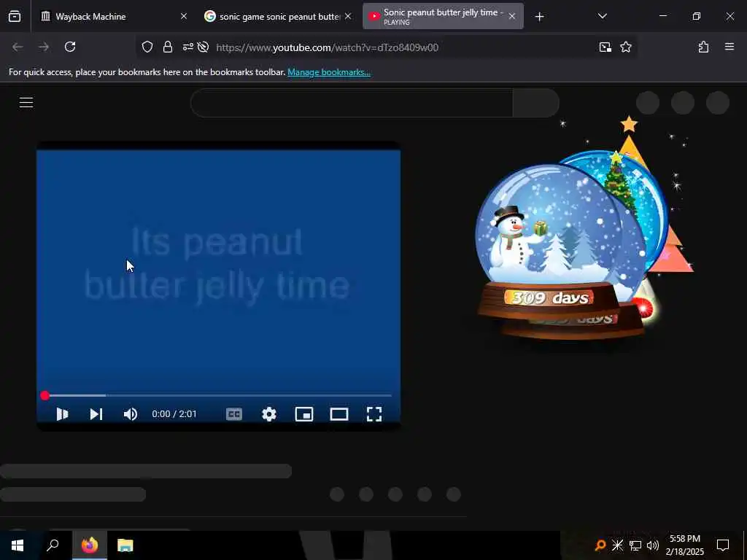Viewport: 747px width, 560px height.
Task: Open picture-in-picture from address bar
Action: click(605, 47)
